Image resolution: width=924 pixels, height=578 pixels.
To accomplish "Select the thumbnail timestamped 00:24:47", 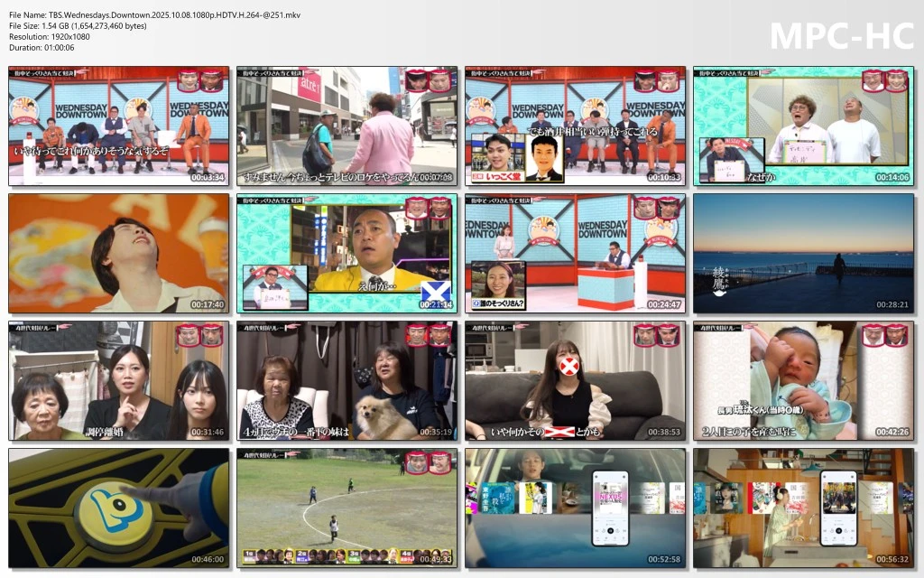I will click(x=575, y=254).
